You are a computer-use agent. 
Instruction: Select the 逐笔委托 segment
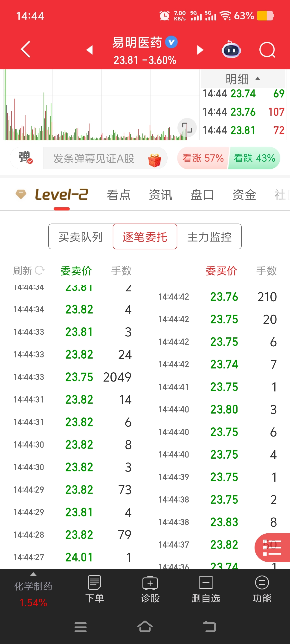tap(145, 236)
